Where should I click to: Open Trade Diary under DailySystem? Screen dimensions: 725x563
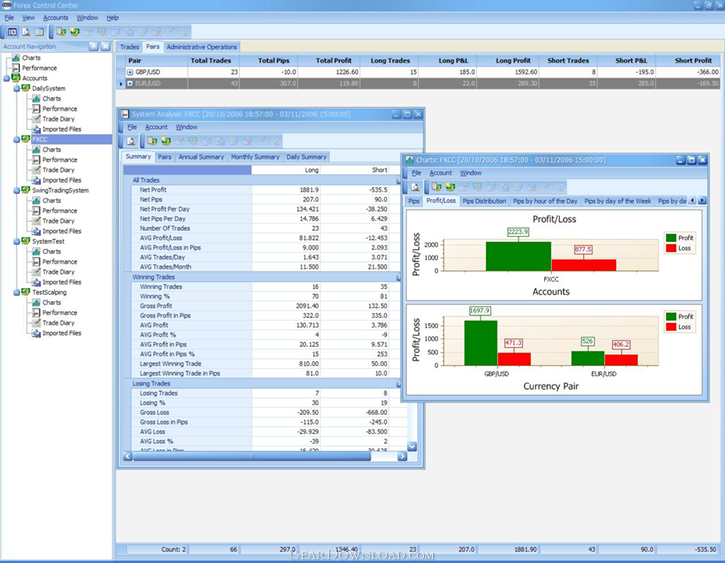point(58,119)
